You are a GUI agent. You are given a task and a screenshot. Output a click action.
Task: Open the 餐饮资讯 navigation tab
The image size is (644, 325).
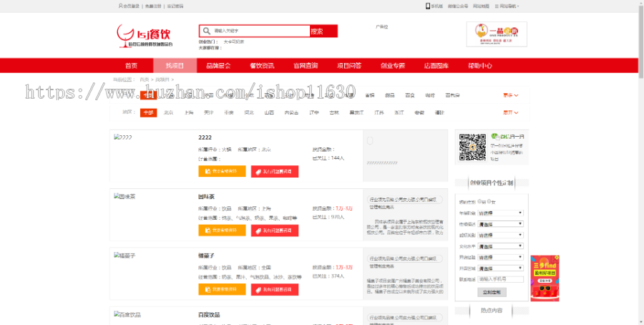pyautogui.click(x=262, y=65)
